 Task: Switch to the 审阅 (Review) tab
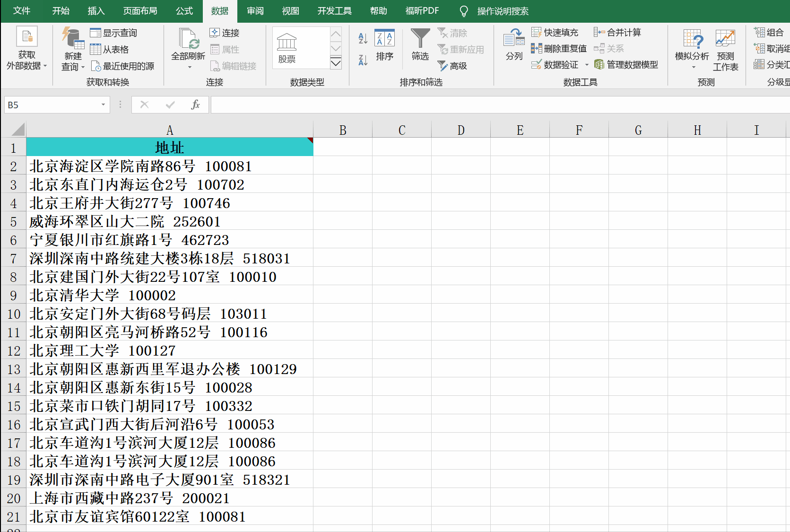[255, 11]
